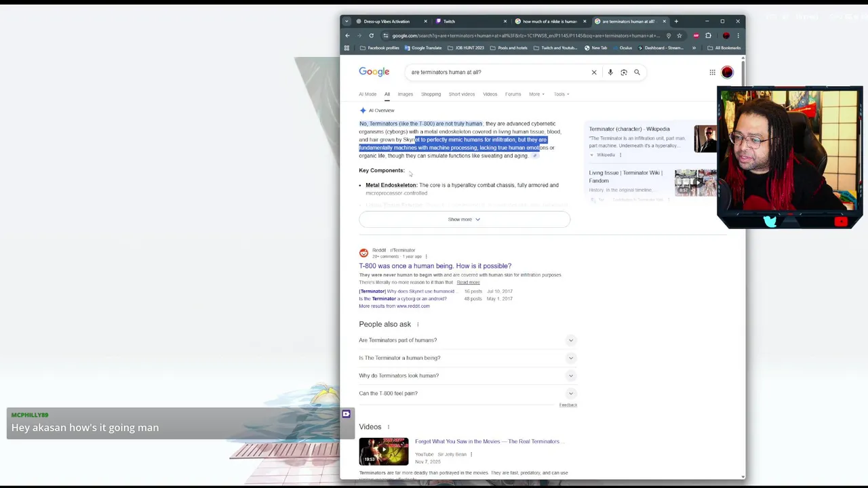Expand 'Is The Terminator a human being?' question
868x488 pixels.
467,358
